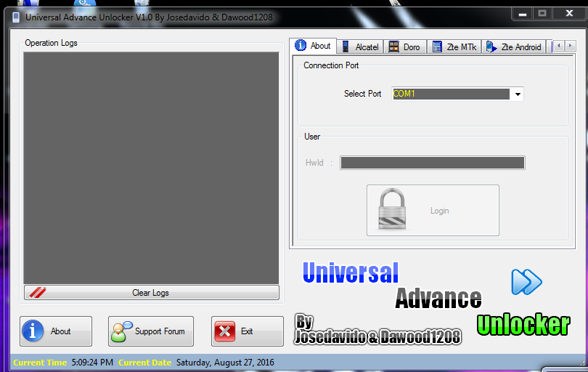This screenshot has width=588, height=372.
Task: Open the Zte MTk tab
Action: [x=454, y=47]
